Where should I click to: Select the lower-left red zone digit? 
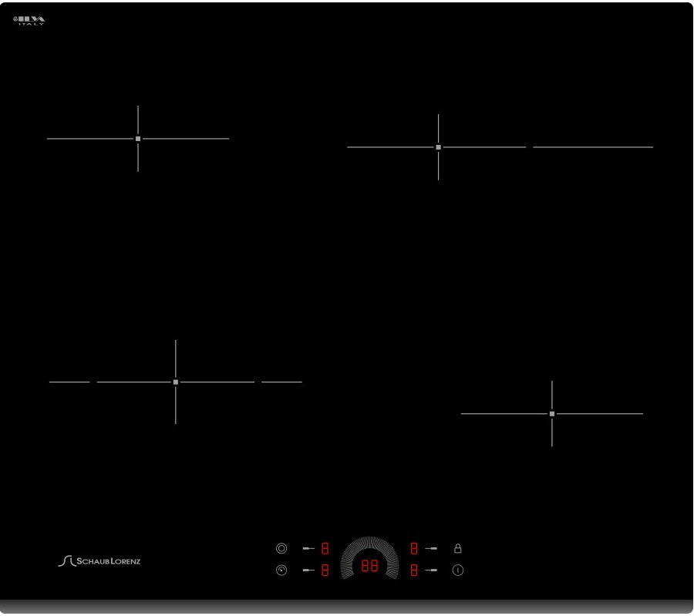point(325,571)
